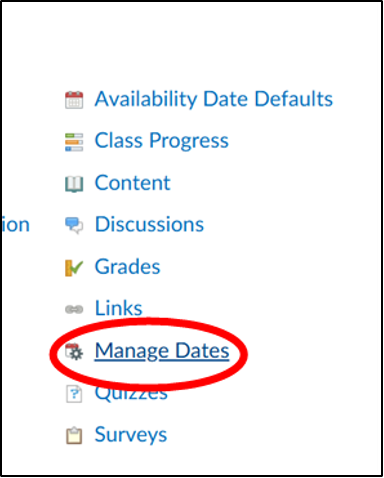Click the Class Progress bars icon
Screen dimensions: 384x478
tap(74, 142)
